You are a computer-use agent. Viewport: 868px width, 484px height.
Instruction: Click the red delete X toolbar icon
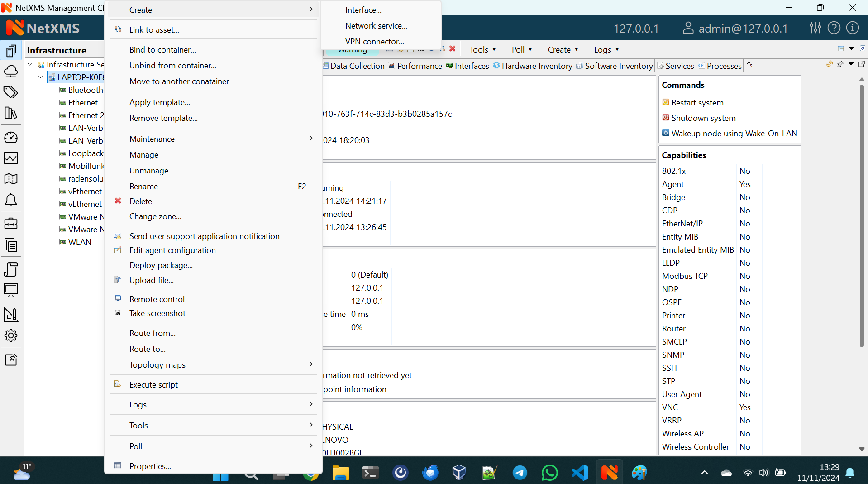(x=452, y=49)
